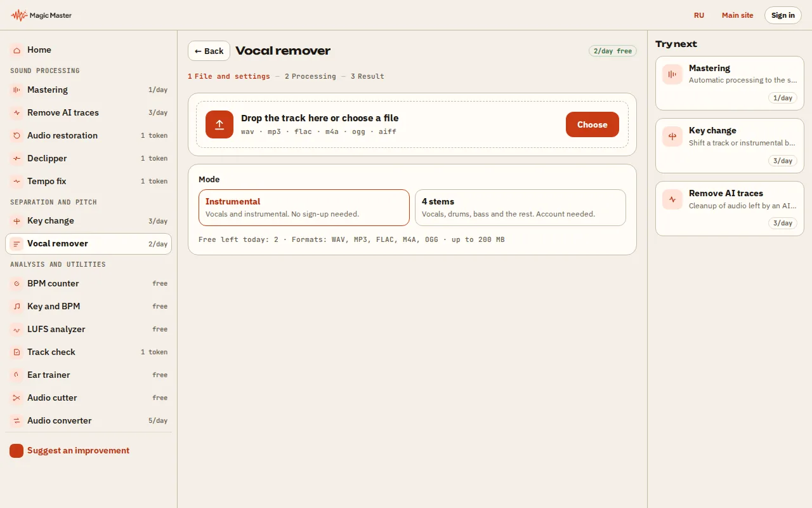Viewport: 812px width, 508px height.
Task: Click the orange upload arrow icon
Action: (x=219, y=124)
